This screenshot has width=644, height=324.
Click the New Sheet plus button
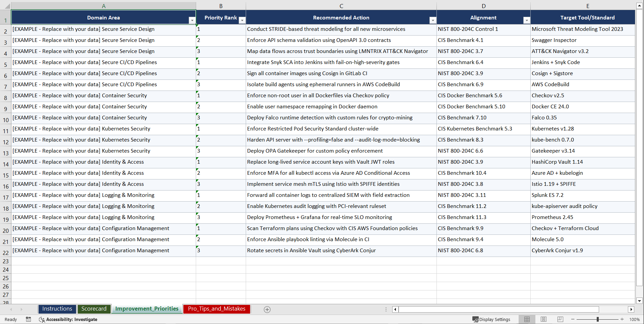tap(267, 309)
